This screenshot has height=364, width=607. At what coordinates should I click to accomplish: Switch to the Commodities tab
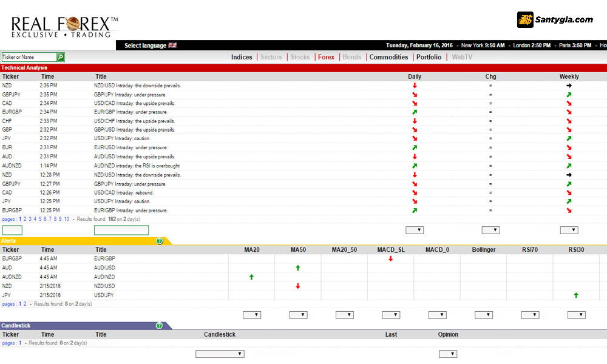(x=388, y=57)
